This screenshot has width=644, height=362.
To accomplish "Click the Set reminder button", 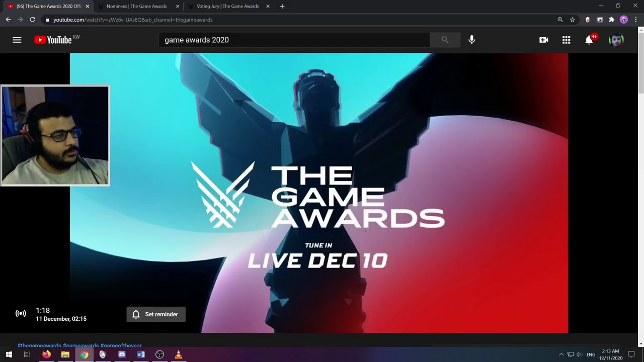I will (156, 314).
